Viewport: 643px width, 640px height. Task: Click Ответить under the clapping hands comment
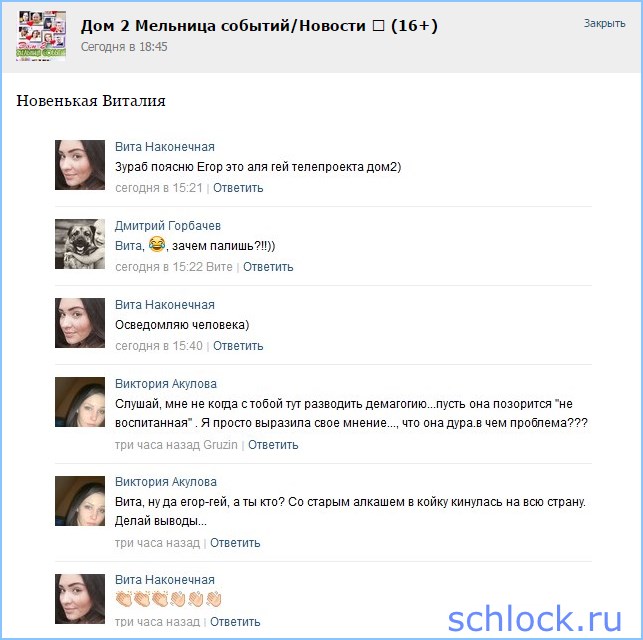click(235, 622)
